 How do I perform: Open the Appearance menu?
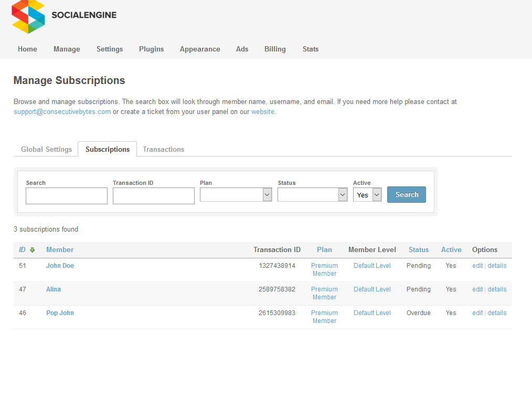(200, 49)
